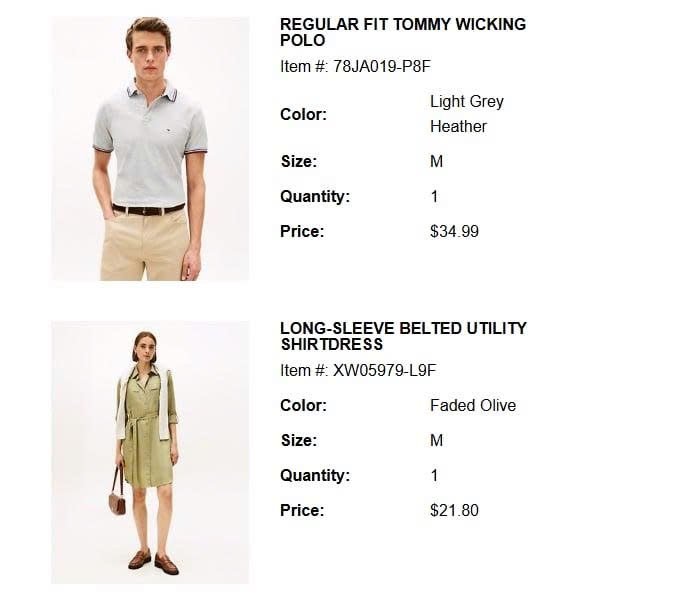Select item number XW05979-L9F text
686x600 pixels.
pyautogui.click(x=385, y=371)
